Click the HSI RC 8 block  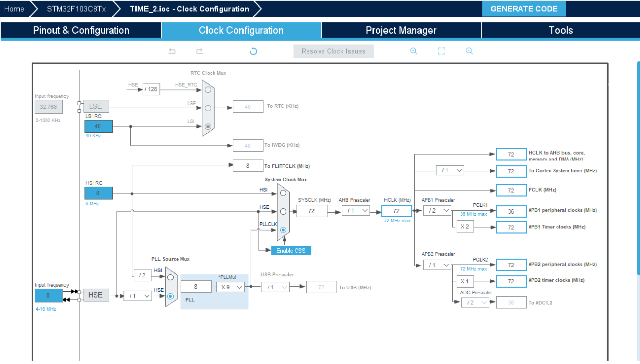98,193
